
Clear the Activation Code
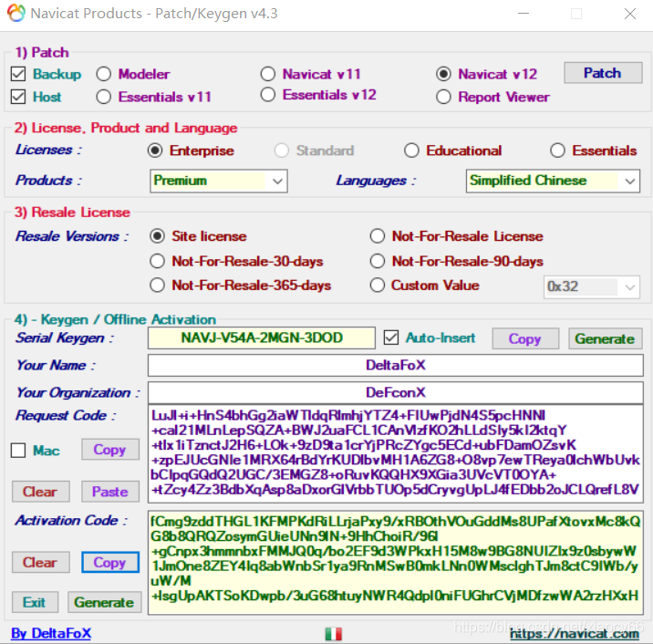[40, 562]
